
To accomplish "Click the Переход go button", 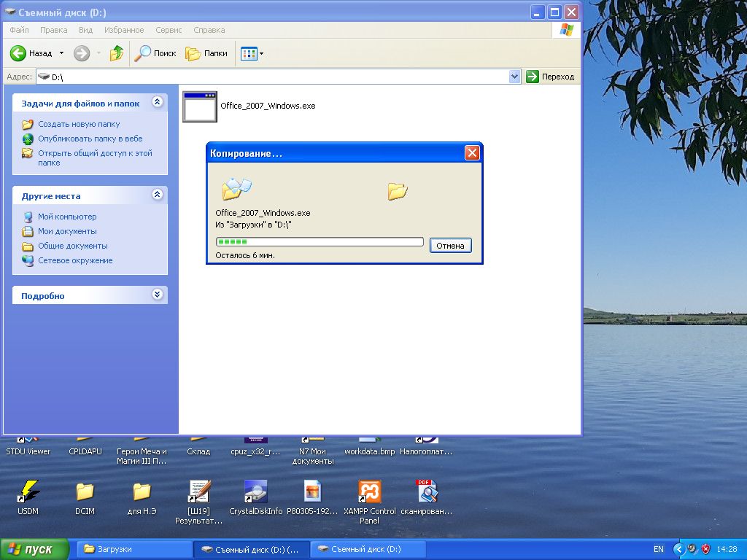I will tap(550, 76).
